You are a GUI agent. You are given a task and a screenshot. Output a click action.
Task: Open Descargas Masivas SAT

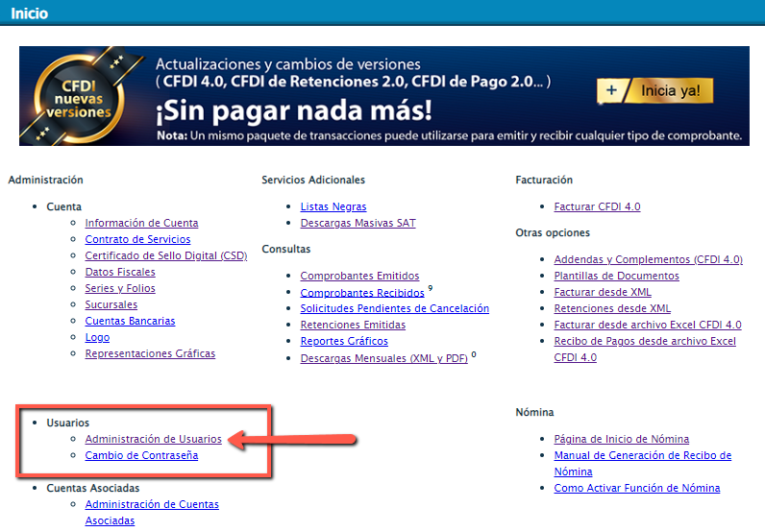pos(358,223)
